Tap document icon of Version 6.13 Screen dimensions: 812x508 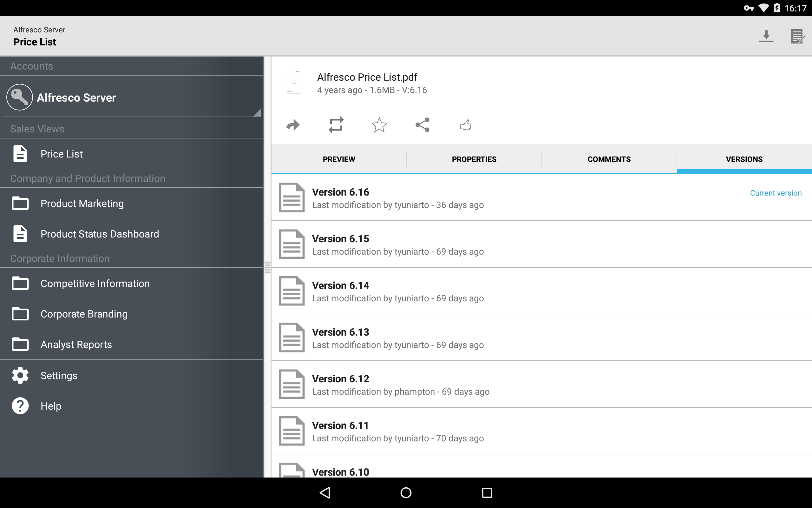pyautogui.click(x=291, y=338)
